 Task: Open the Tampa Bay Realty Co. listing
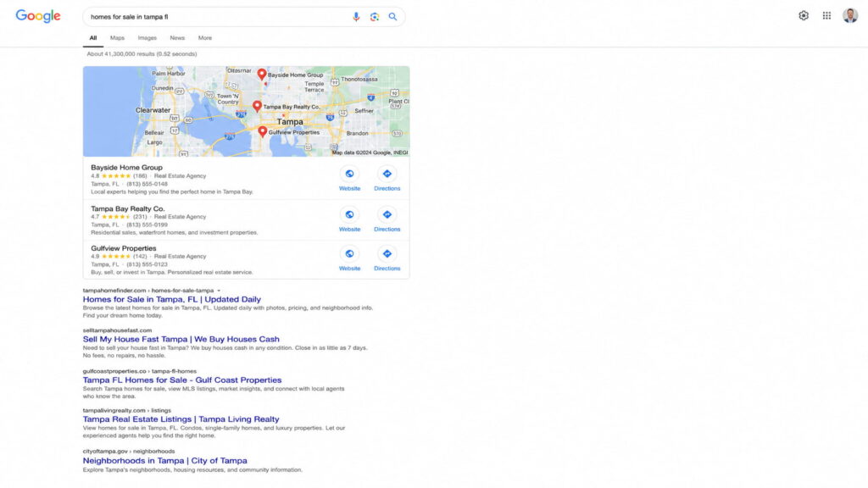tap(128, 208)
